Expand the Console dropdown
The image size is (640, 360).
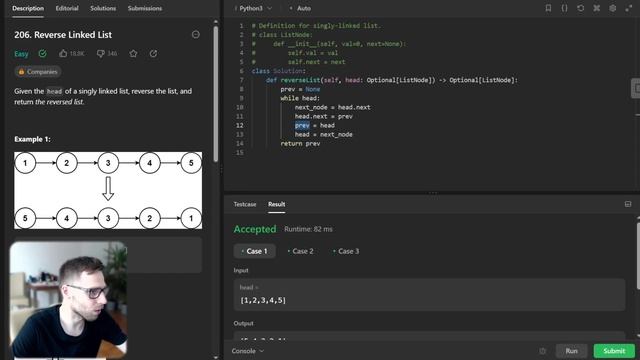pyautogui.click(x=247, y=351)
